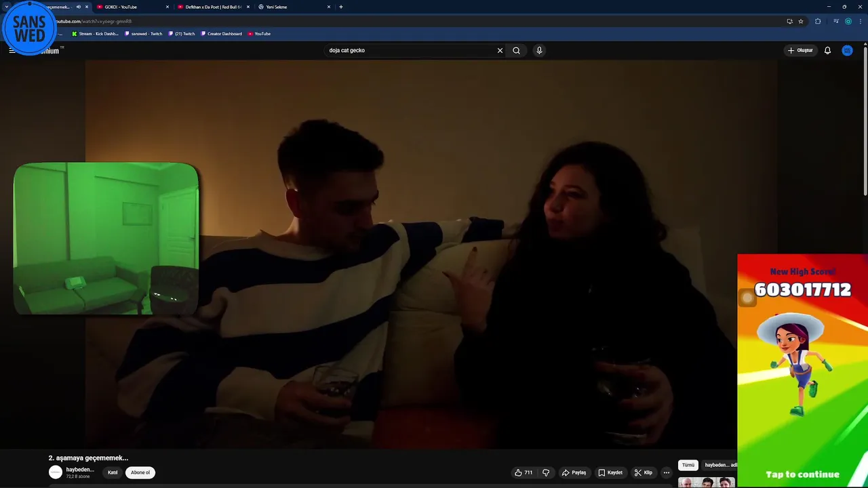Viewport: 868px width, 488px height.
Task: Share the video with Paylaş
Action: tap(574, 472)
